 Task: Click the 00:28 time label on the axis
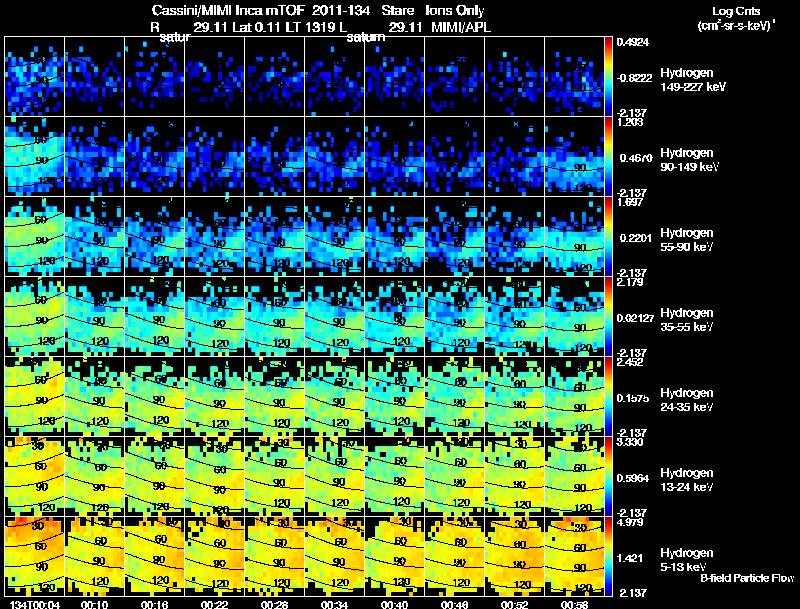274,604
